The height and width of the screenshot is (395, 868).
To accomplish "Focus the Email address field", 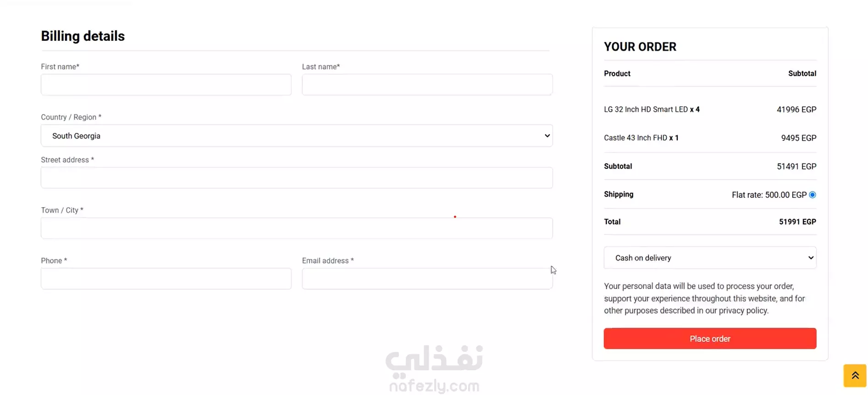I will 427,279.
